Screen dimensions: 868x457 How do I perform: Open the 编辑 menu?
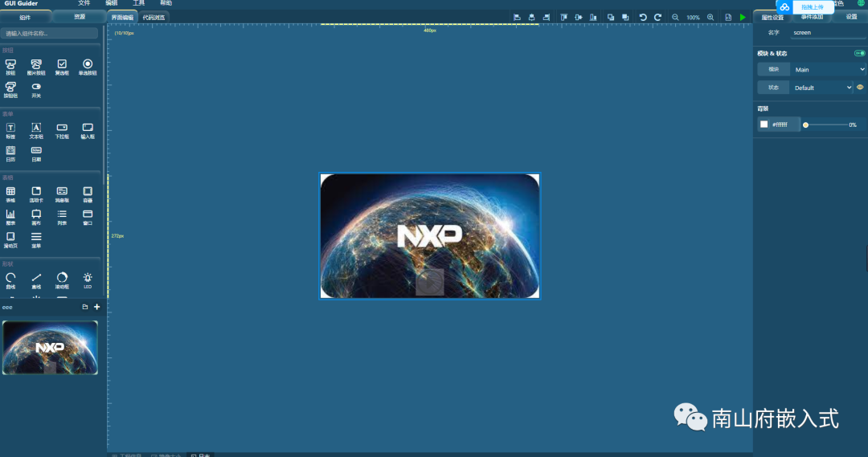(x=111, y=3)
